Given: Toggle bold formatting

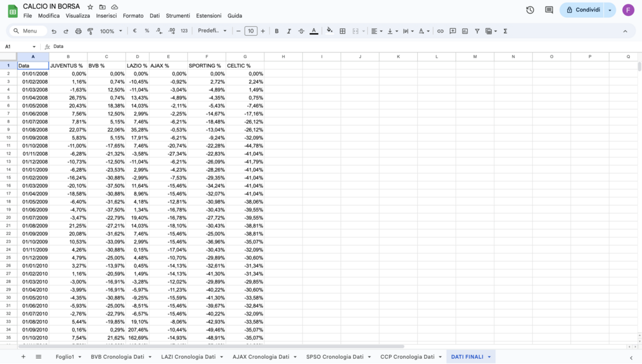Looking at the screenshot, I should click(277, 31).
